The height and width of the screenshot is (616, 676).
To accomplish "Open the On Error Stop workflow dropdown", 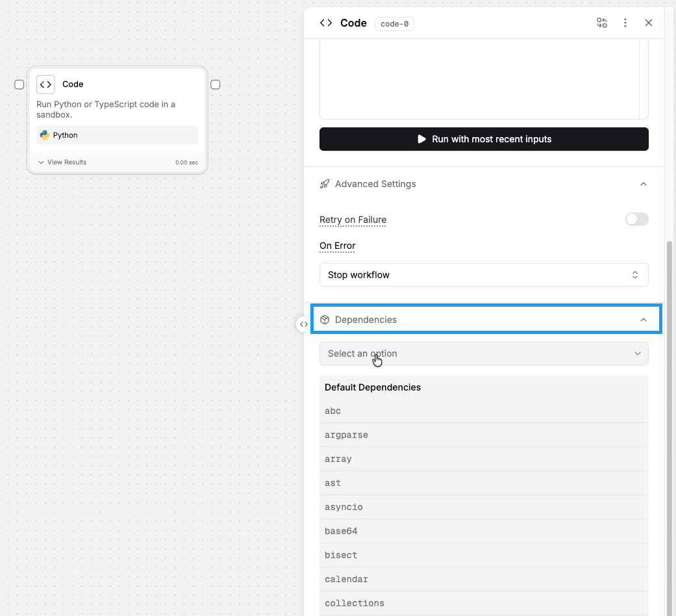I will (x=484, y=275).
